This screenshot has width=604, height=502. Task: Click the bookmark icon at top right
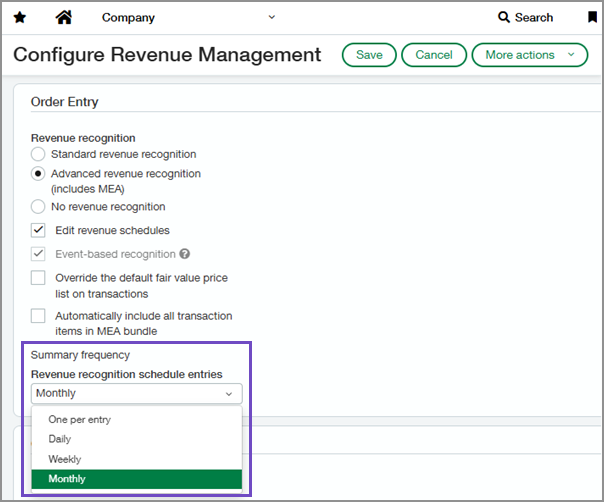(x=592, y=17)
